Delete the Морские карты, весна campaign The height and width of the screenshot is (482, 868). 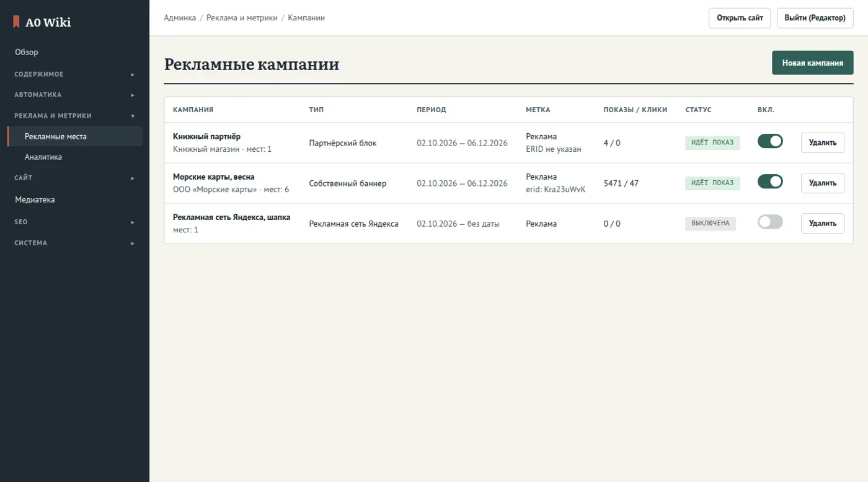[x=822, y=183]
